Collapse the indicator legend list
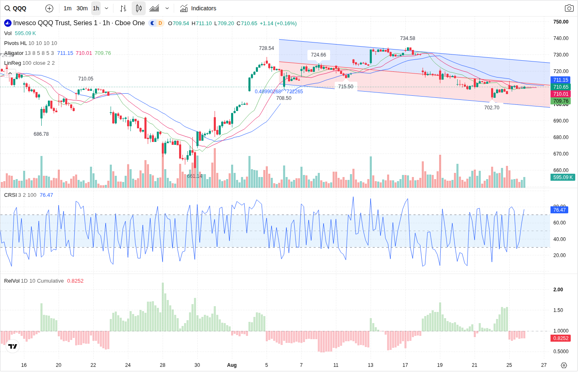 click(10, 73)
